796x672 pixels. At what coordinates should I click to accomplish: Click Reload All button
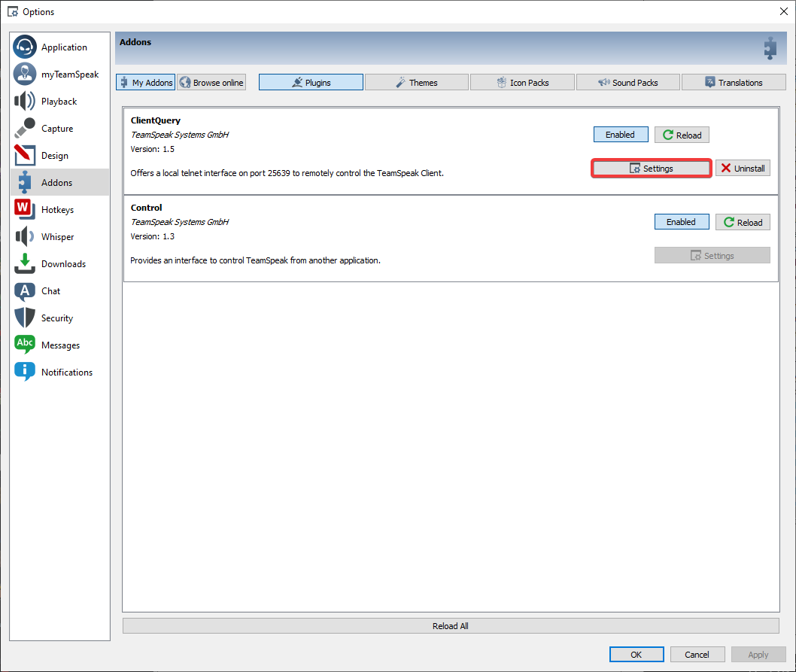(x=450, y=626)
